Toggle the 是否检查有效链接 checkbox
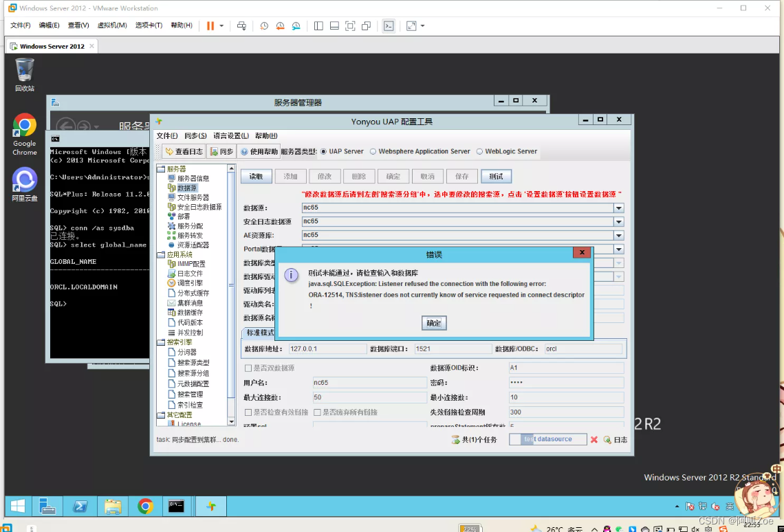Screen dimensions: 784x532 click(x=248, y=412)
